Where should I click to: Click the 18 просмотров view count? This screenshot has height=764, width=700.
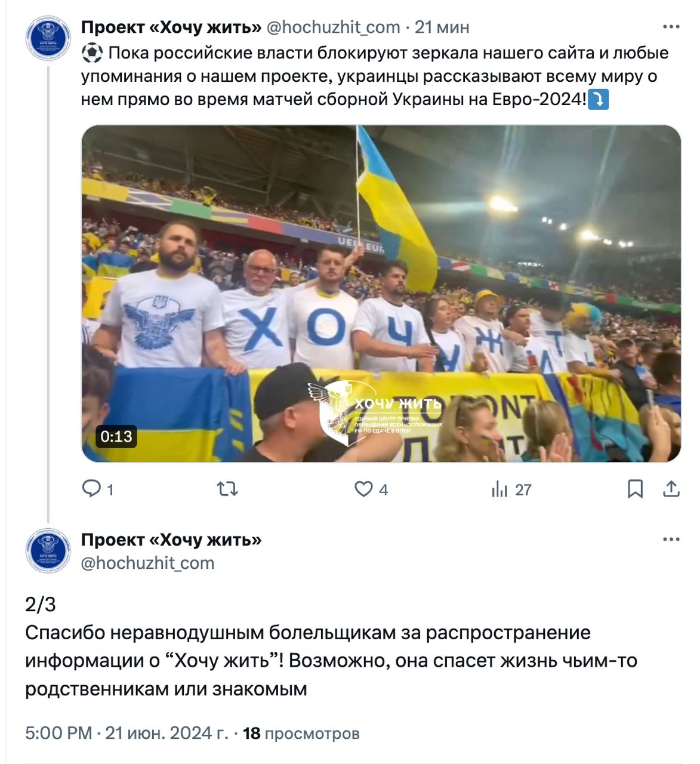(301, 733)
